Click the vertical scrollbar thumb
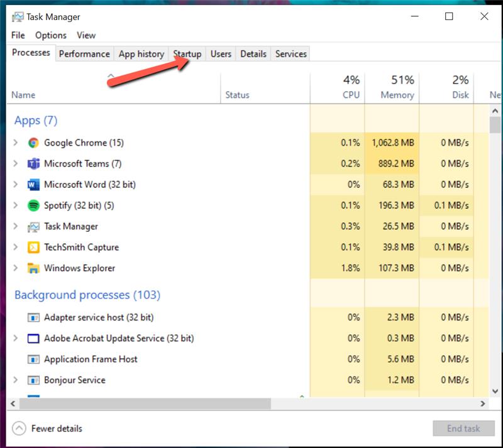Image resolution: width=503 pixels, height=448 pixels. tap(495, 125)
